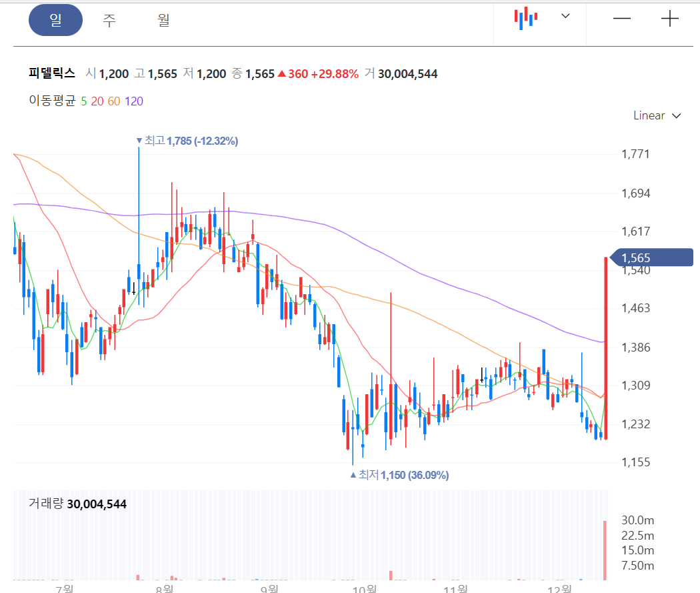
Task: Click the 1,617 price axis label
Action: (x=636, y=231)
